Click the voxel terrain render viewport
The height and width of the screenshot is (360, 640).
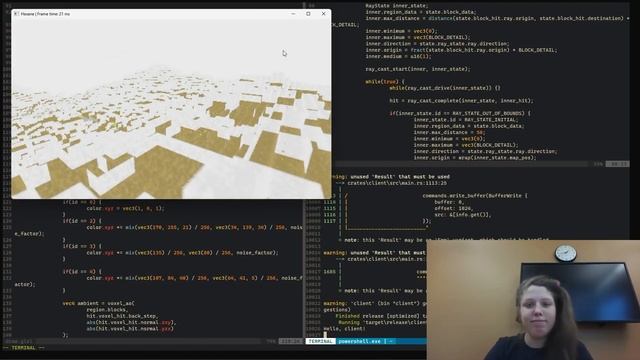tap(171, 109)
